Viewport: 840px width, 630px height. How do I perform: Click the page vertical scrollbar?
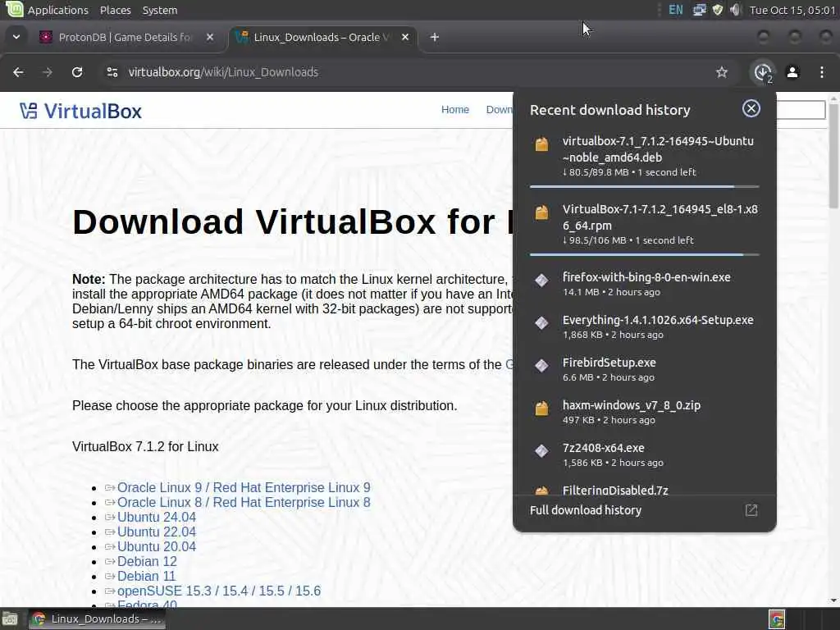point(833,155)
